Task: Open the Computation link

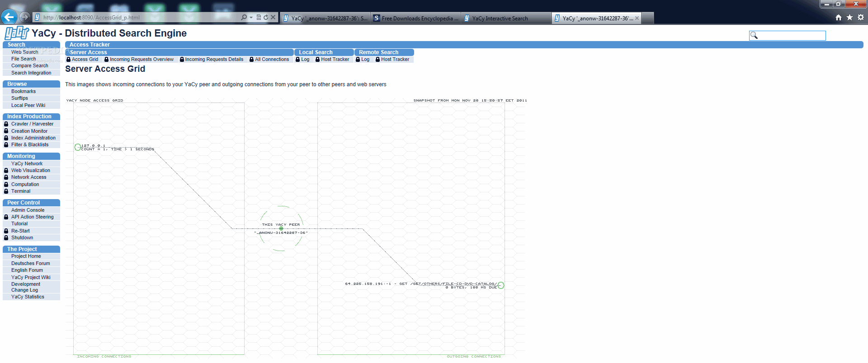Action: click(25, 184)
